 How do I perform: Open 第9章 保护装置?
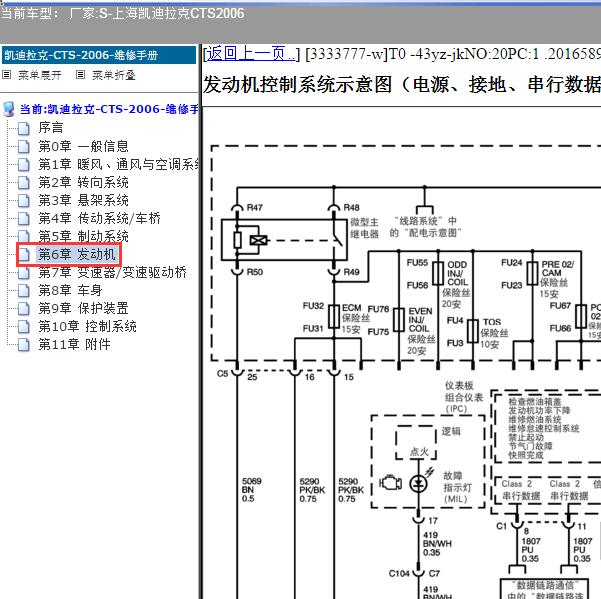83,308
